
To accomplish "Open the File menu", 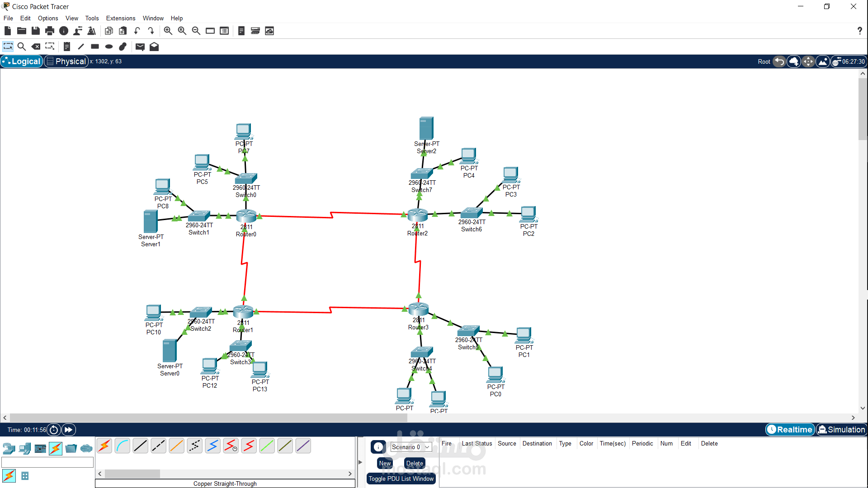I will click(x=8, y=18).
